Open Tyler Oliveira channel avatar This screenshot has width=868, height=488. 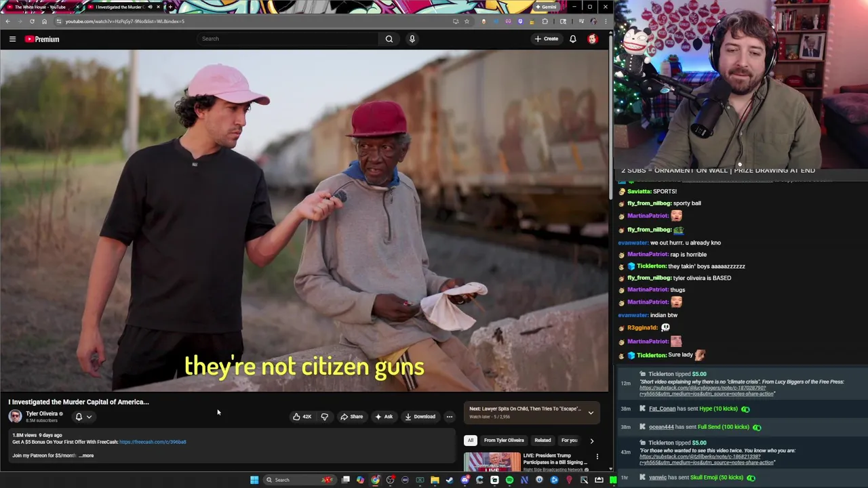tap(15, 416)
